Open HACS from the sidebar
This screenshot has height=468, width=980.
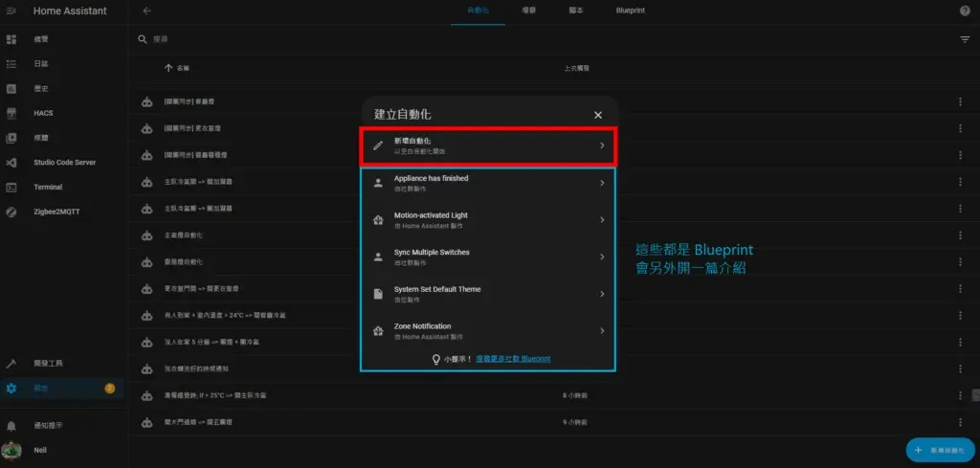43,113
